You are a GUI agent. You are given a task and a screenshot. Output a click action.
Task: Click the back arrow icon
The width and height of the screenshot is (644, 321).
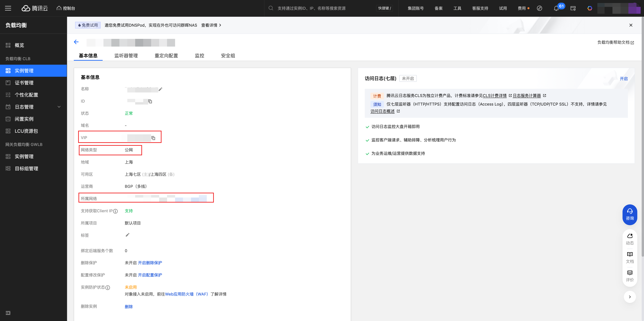(x=76, y=42)
